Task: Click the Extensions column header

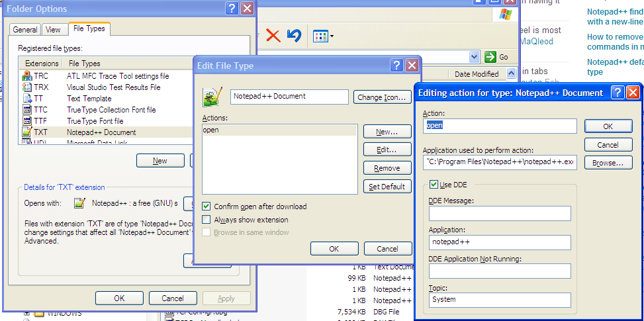Action: click(x=42, y=64)
